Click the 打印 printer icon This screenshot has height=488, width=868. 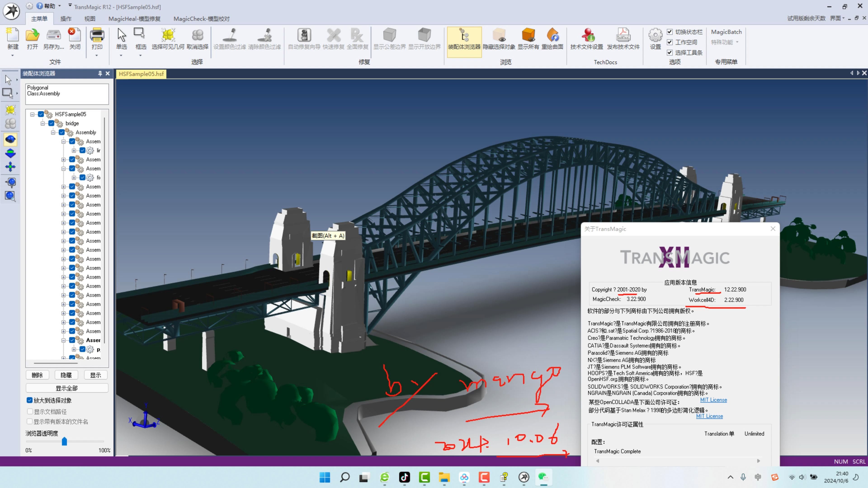click(x=97, y=35)
